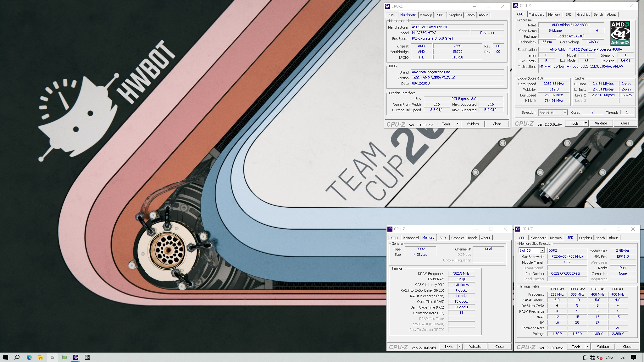
Task: Select the Core Voltage 1.360 V value
Action: click(592, 42)
